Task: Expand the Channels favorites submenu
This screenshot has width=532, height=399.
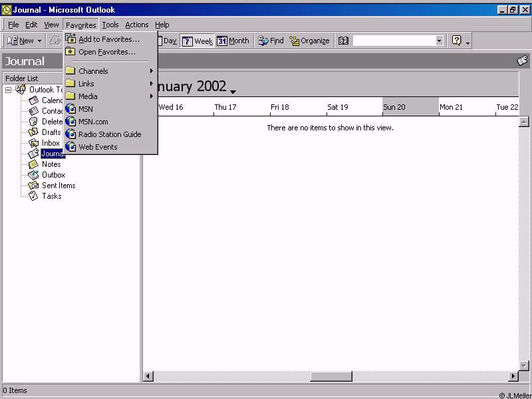Action: pyautogui.click(x=93, y=71)
